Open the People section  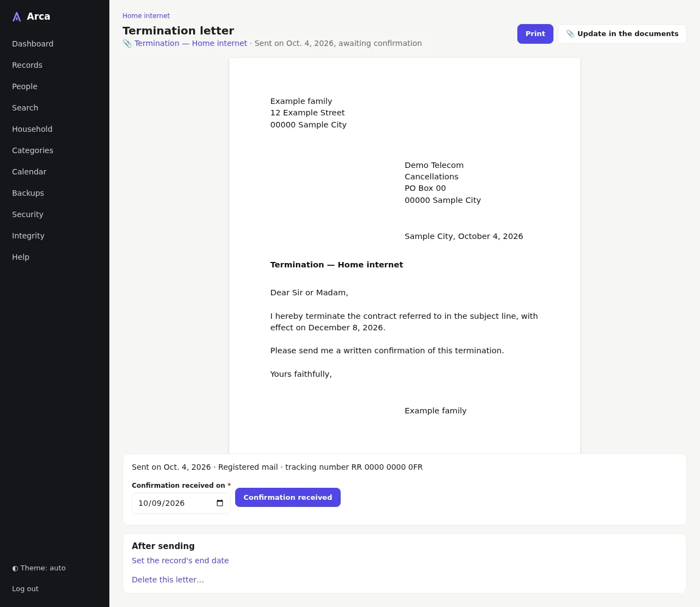pos(25,86)
